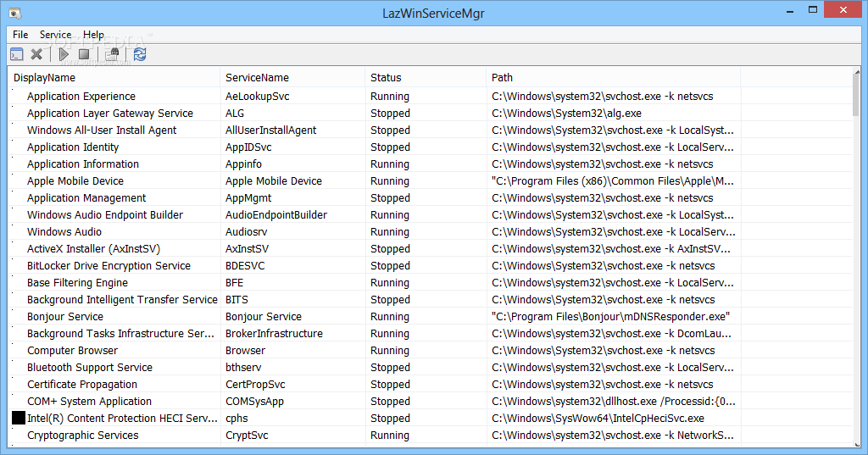The image size is (868, 455).
Task: Click Stopped status of bthserv row
Action: click(x=390, y=368)
